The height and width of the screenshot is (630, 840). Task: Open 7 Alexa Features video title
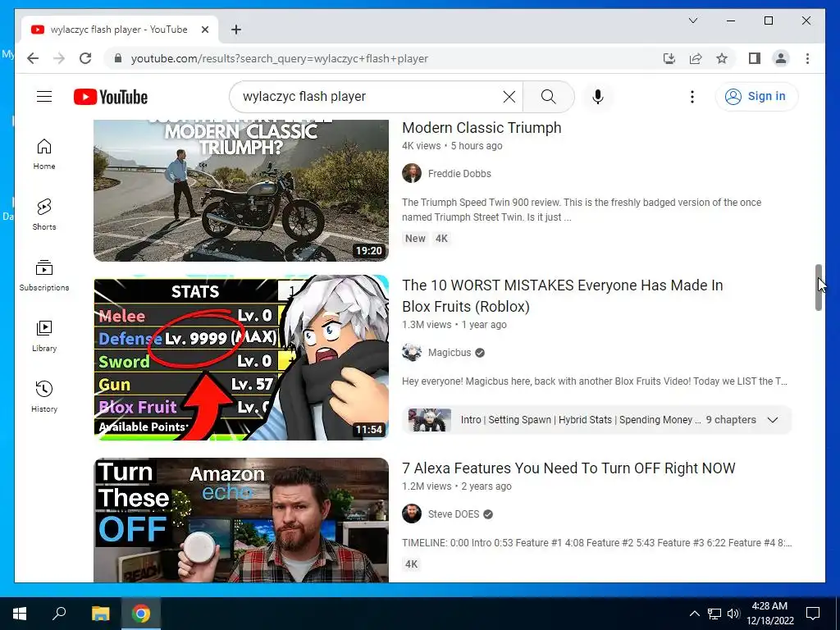pos(568,468)
